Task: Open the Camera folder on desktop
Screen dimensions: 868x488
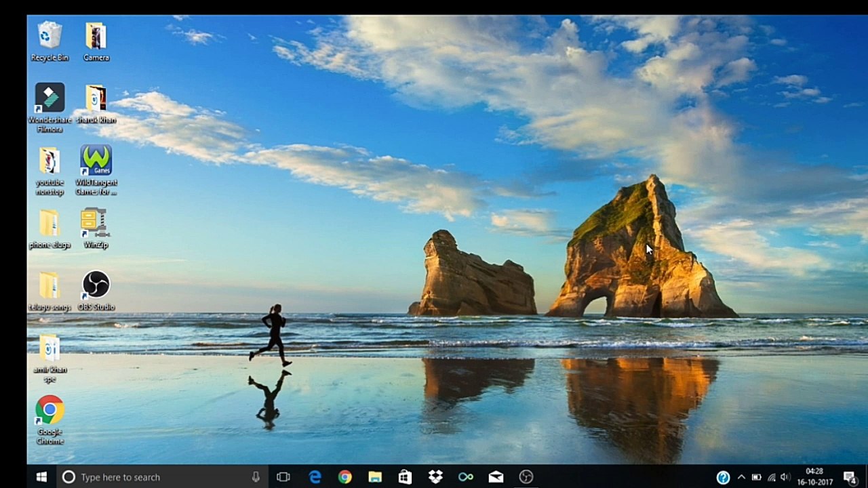Action: (96, 41)
